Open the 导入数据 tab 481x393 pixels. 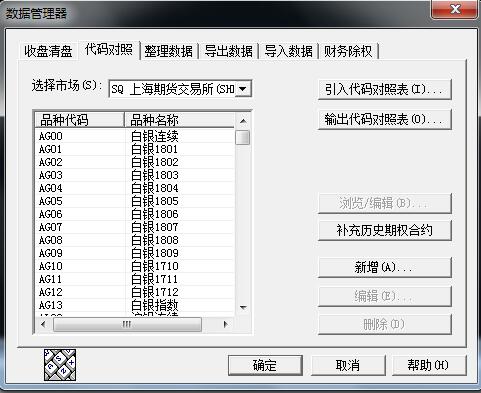[x=289, y=51]
